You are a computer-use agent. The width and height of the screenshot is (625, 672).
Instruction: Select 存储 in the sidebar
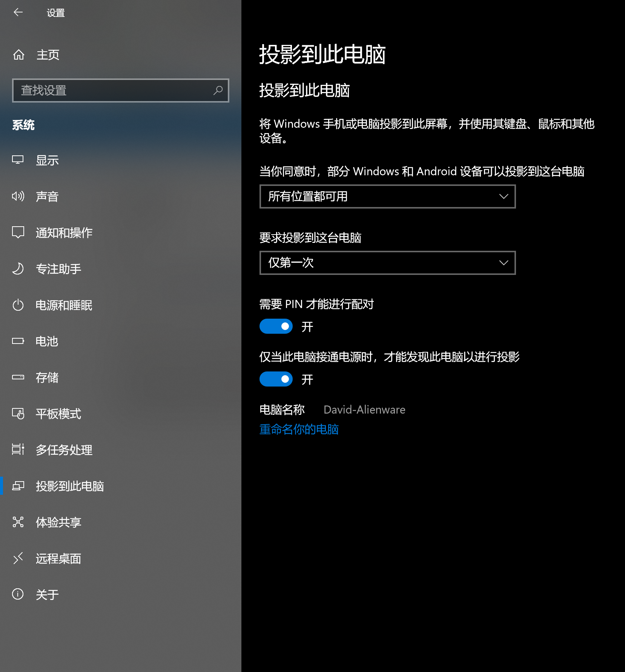coord(121,377)
